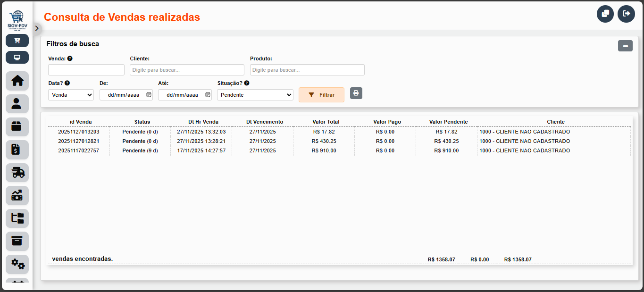Open the financial chart icon in sidebar
644x292 pixels.
[x=17, y=195]
